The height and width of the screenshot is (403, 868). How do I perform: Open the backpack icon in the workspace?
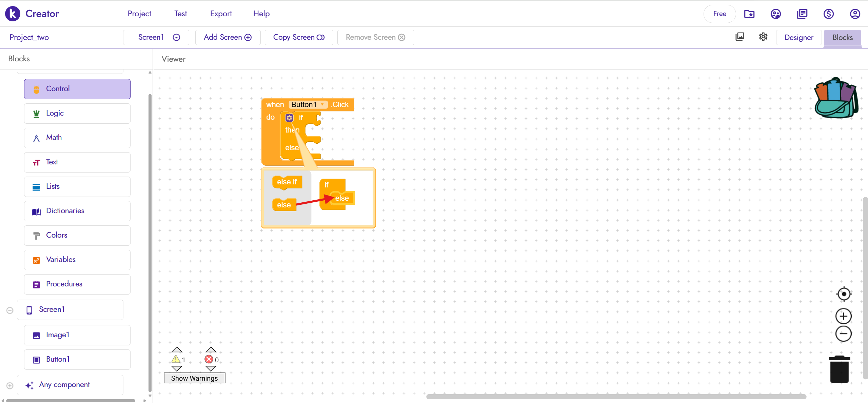[x=836, y=98]
